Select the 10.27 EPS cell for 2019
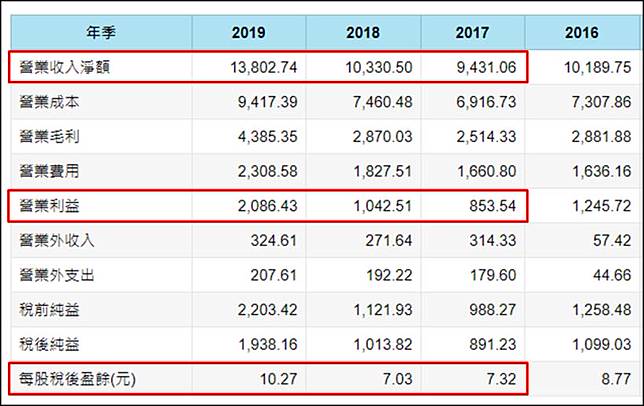This screenshot has width=644, height=406. tap(277, 380)
